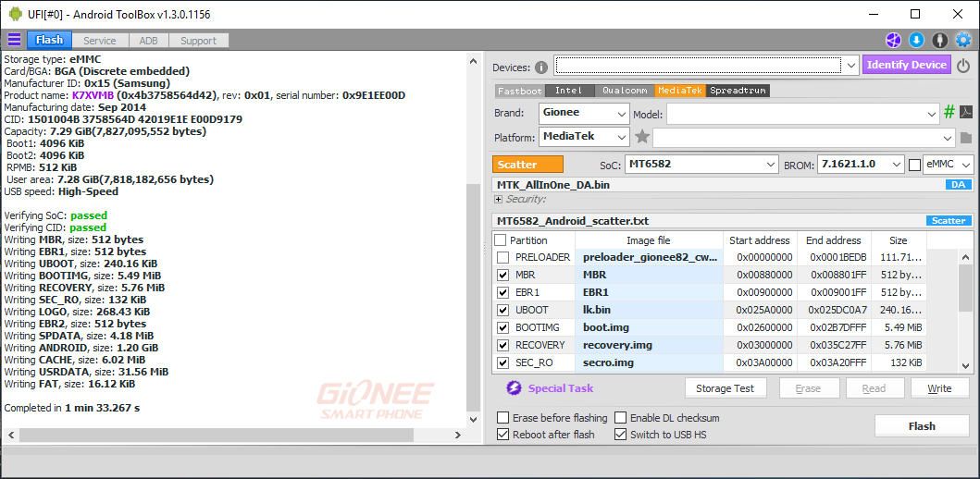Click the lk.bin image file cell
Screen dimensions: 980x479
(648, 310)
